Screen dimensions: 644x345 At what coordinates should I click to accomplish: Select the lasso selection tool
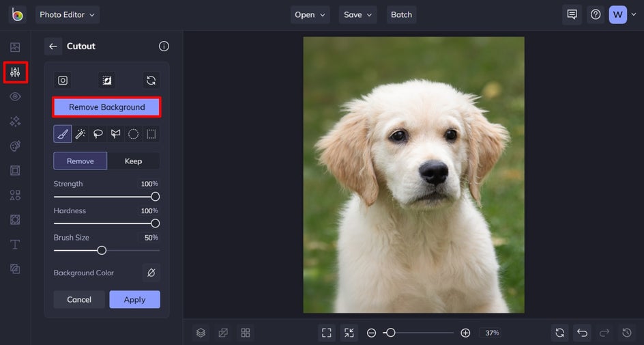point(98,134)
